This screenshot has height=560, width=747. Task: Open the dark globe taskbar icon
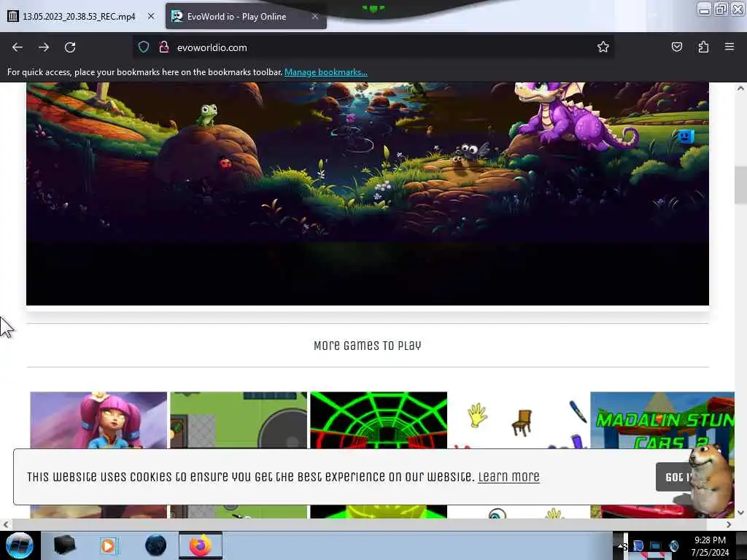(x=155, y=545)
